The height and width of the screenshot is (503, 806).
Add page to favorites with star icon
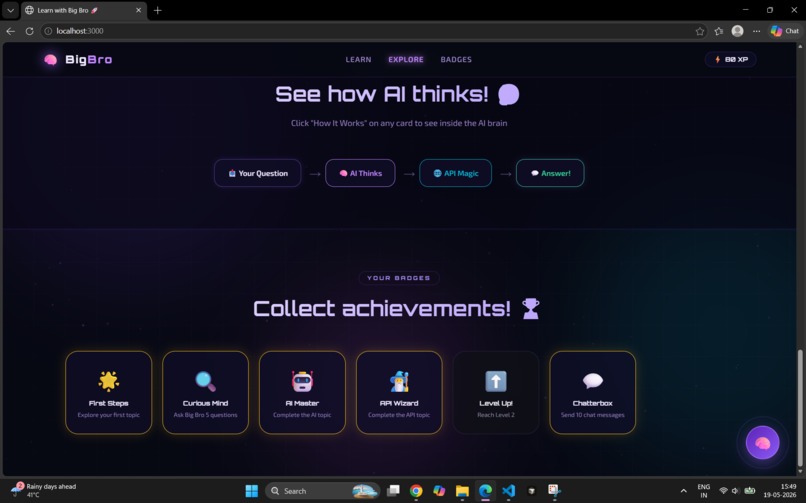[700, 31]
